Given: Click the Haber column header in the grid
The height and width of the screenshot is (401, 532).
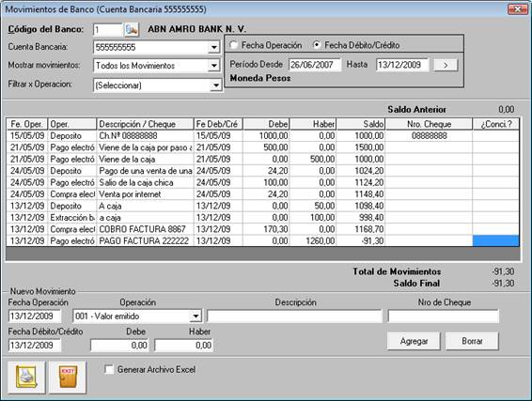Looking at the screenshot, I should [x=313, y=124].
